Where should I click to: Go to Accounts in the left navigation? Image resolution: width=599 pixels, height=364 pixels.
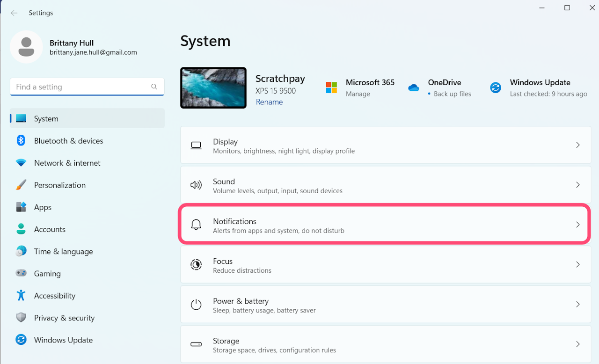click(x=50, y=229)
